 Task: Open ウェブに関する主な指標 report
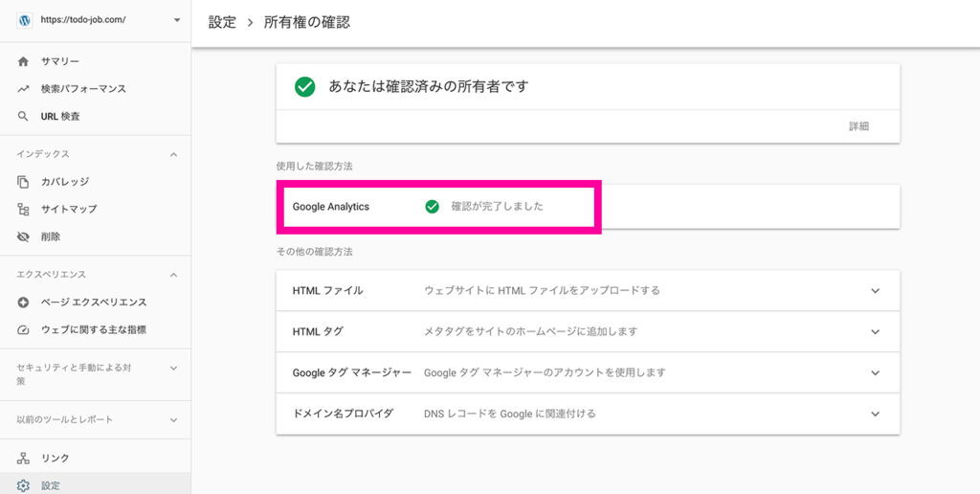[x=96, y=329]
